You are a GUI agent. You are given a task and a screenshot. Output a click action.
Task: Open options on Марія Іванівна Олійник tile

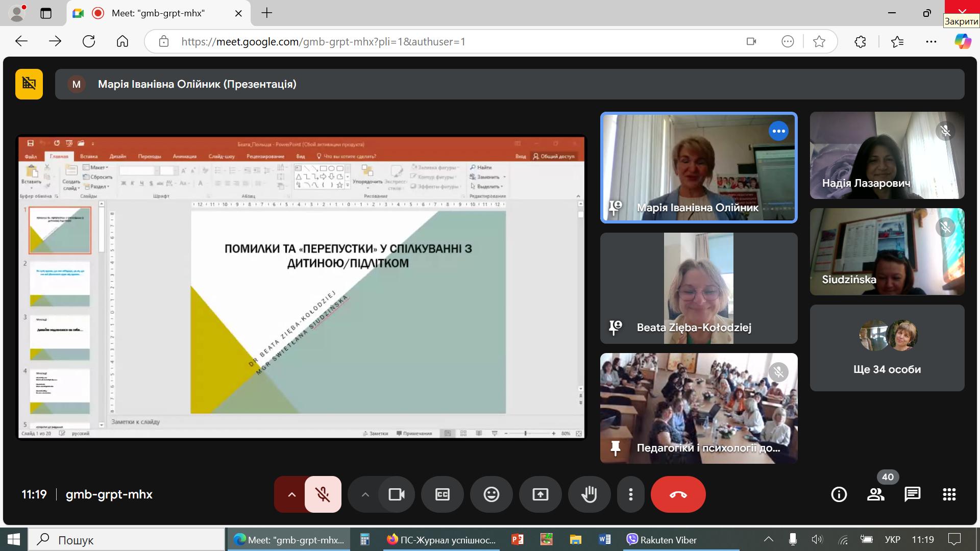pyautogui.click(x=778, y=131)
